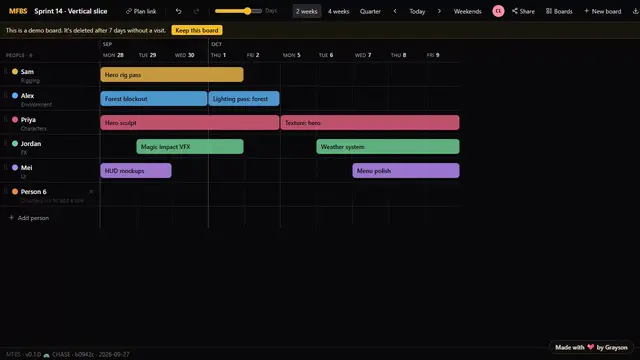Share the board
The width and height of the screenshot is (640, 360).
[523, 11]
